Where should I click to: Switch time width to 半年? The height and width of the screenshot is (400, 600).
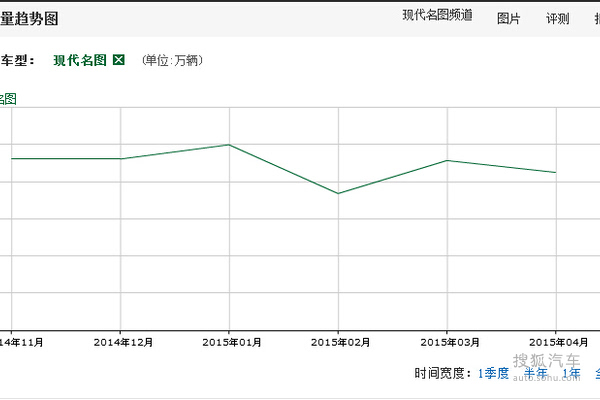pyautogui.click(x=537, y=373)
